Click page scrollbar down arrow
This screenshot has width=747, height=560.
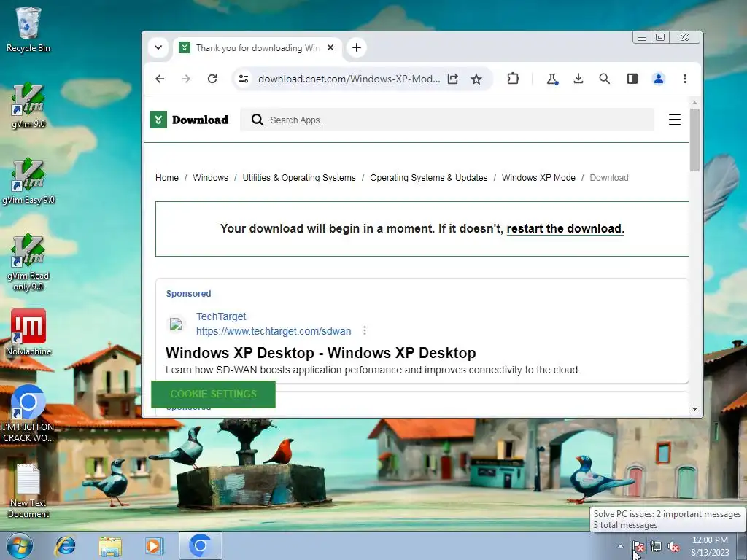[694, 409]
